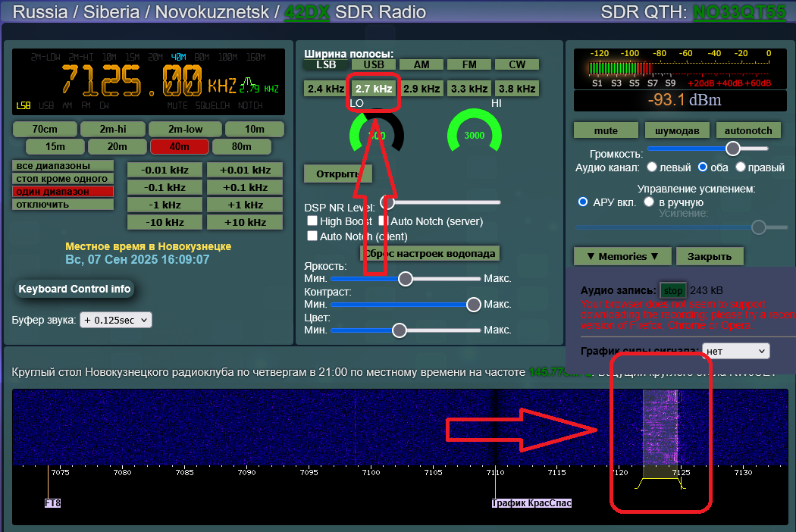Viewport: 796px width, 532px height.
Task: Toggle the 'шумодав' squelch button
Action: (x=677, y=130)
